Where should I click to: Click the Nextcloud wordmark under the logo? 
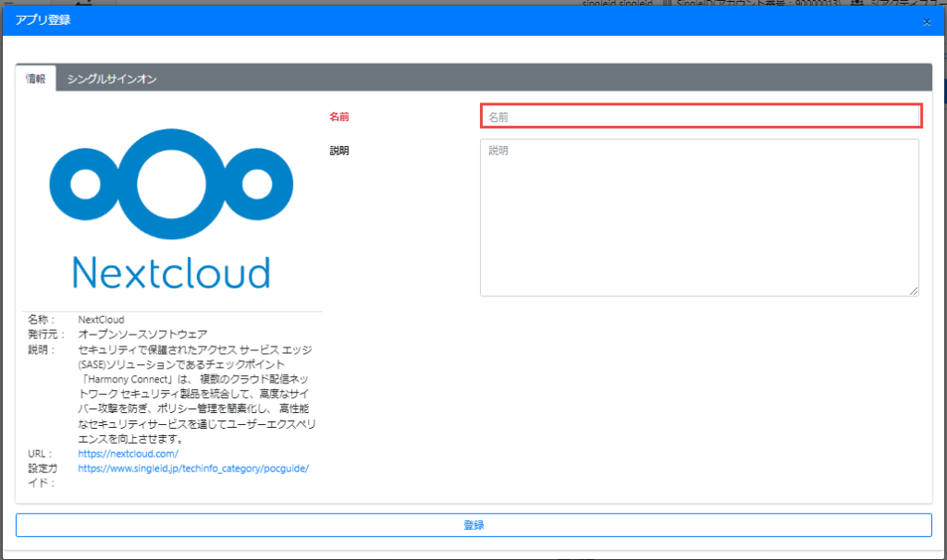(171, 272)
